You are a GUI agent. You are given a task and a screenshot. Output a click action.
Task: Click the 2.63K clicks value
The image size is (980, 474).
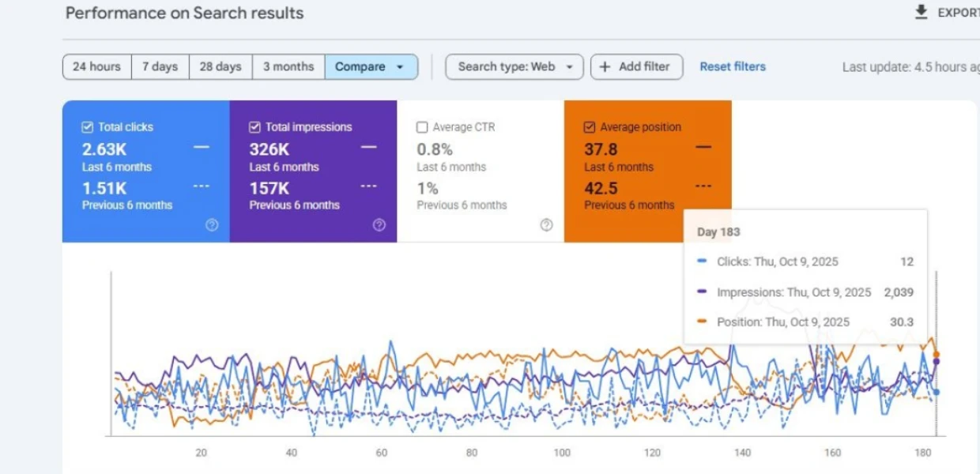click(104, 149)
